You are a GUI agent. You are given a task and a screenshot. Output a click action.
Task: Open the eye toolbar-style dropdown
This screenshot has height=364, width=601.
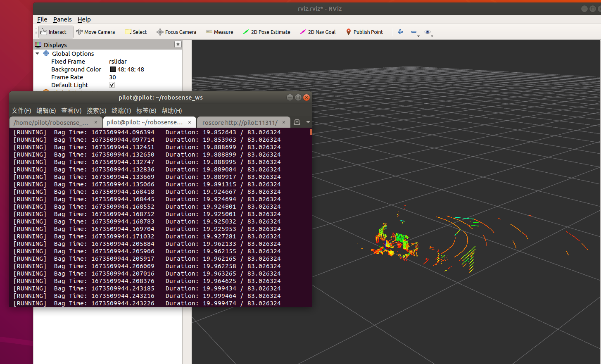[429, 32]
